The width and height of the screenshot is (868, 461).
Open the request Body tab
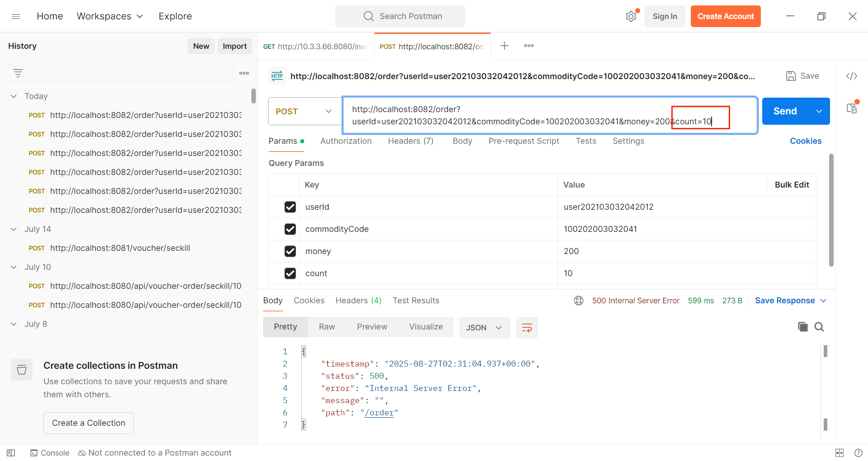click(x=462, y=141)
